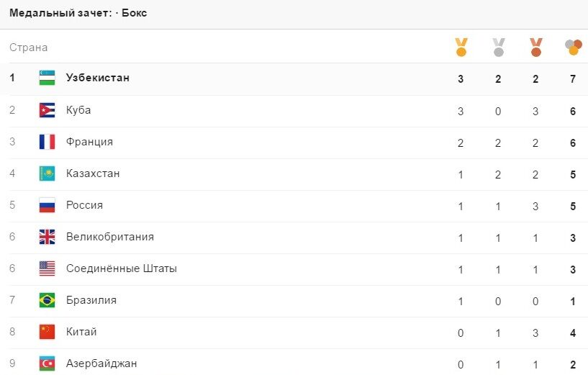Click the France flag icon
This screenshot has height=375, width=588.
click(47, 142)
